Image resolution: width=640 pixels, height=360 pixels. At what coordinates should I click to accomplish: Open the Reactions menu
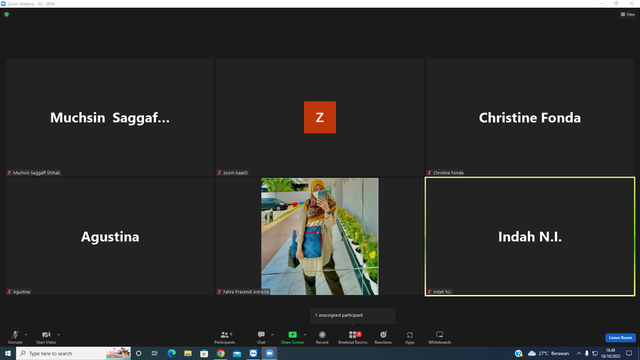(383, 337)
